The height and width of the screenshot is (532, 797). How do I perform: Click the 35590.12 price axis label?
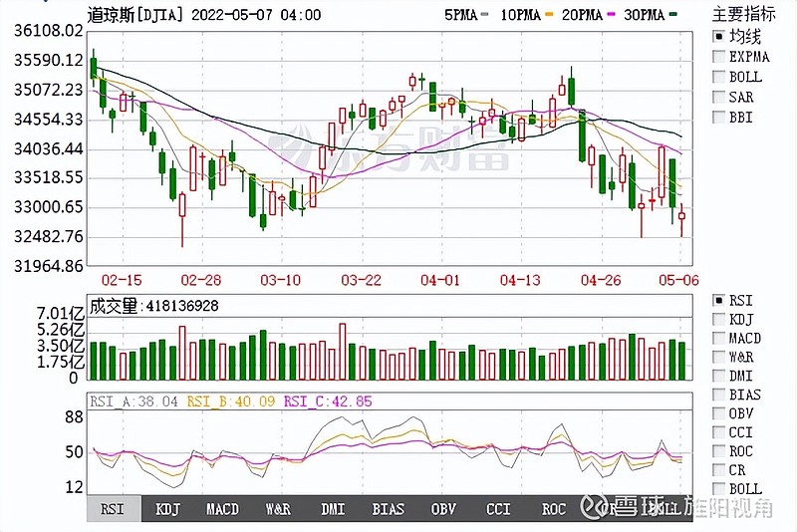pos(48,60)
